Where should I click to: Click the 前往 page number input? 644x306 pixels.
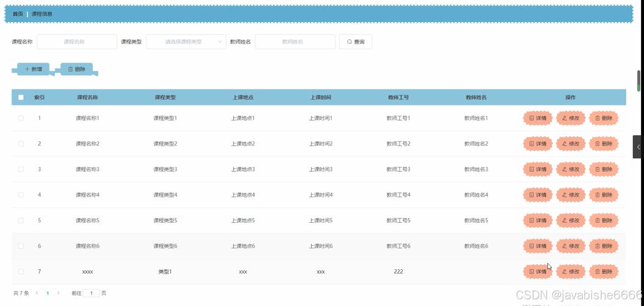(91, 293)
